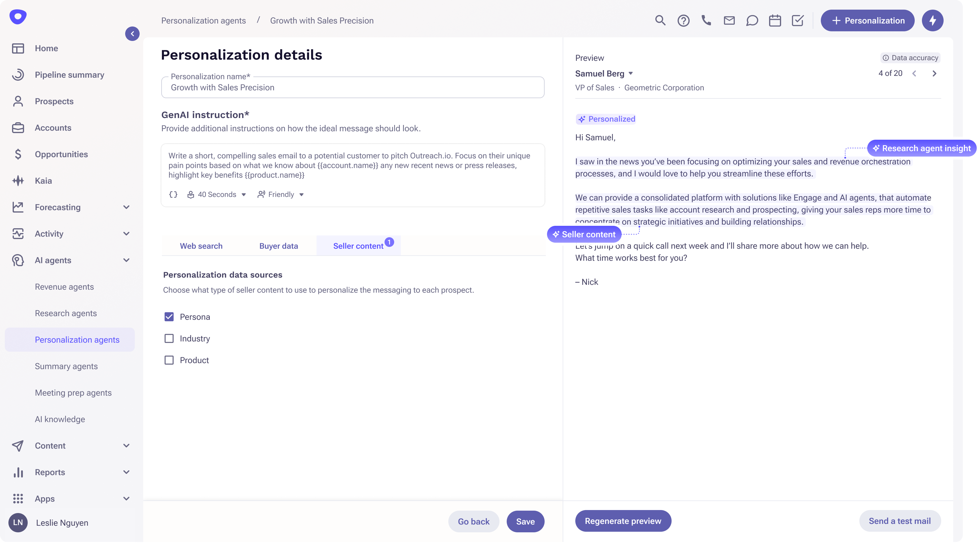
Task: Switch to the Web search tab
Action: point(201,246)
